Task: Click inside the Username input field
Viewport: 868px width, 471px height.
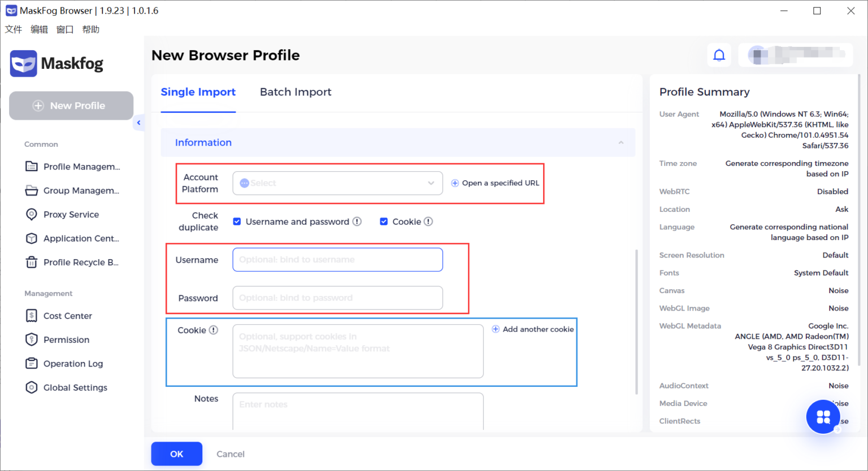Action: pyautogui.click(x=337, y=259)
